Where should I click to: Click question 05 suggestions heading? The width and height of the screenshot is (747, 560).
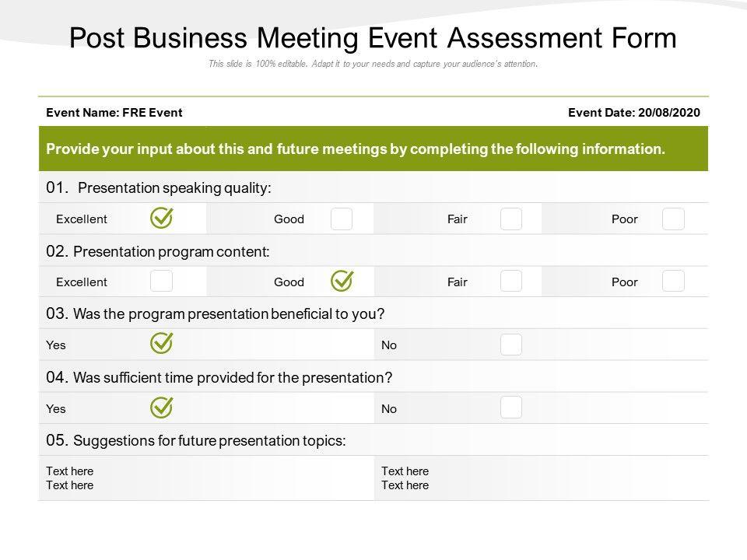click(x=196, y=440)
